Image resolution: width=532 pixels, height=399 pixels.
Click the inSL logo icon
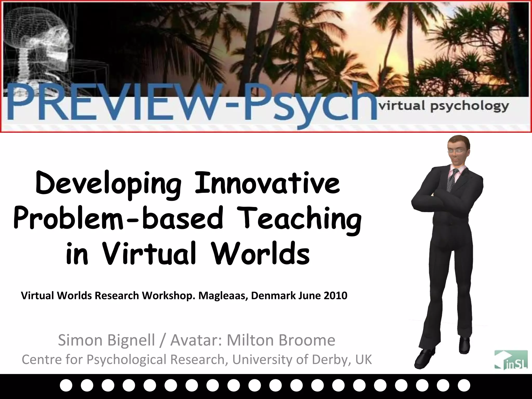[x=511, y=360]
